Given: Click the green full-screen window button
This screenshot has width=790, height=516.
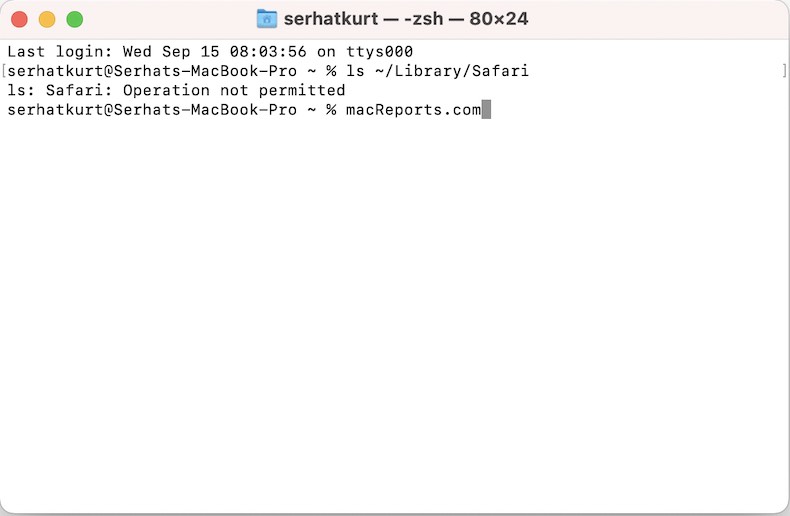Looking at the screenshot, I should (75, 20).
